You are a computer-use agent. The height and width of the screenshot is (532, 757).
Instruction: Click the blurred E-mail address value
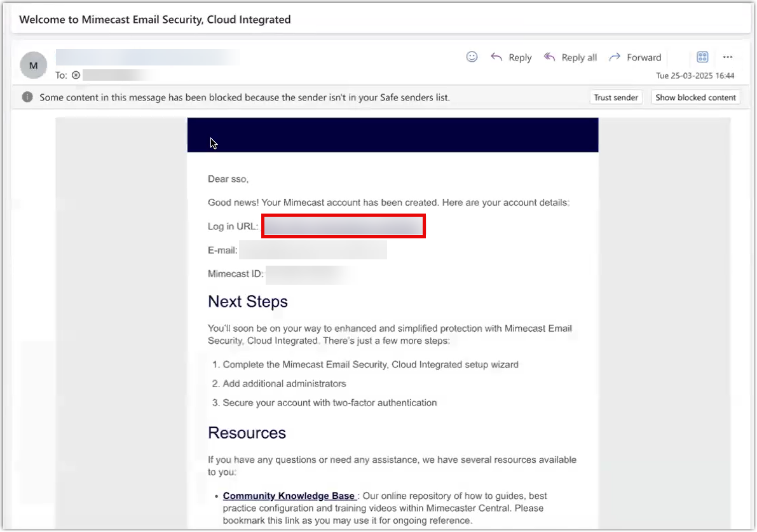pos(312,250)
